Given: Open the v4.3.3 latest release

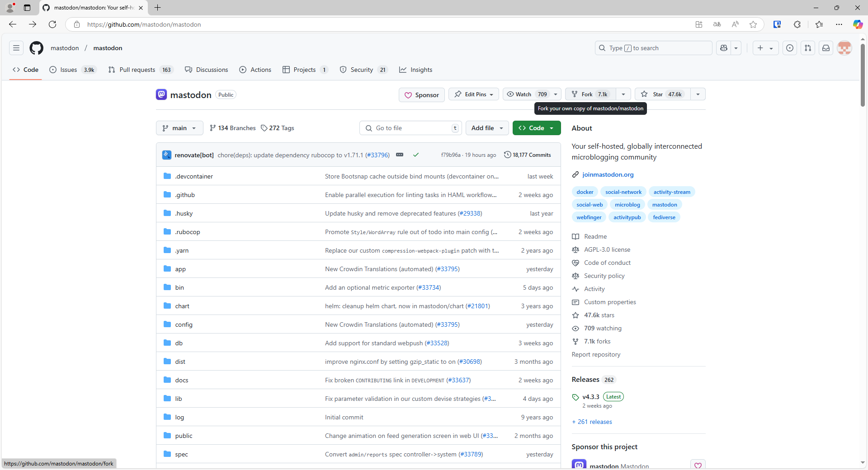Looking at the screenshot, I should point(591,397).
